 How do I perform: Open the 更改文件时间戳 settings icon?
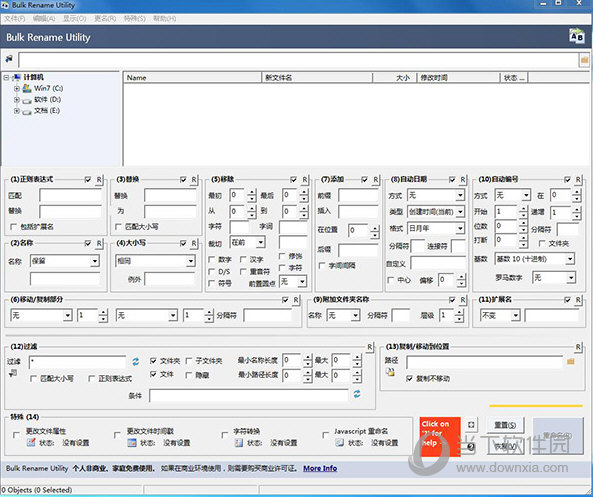132,442
